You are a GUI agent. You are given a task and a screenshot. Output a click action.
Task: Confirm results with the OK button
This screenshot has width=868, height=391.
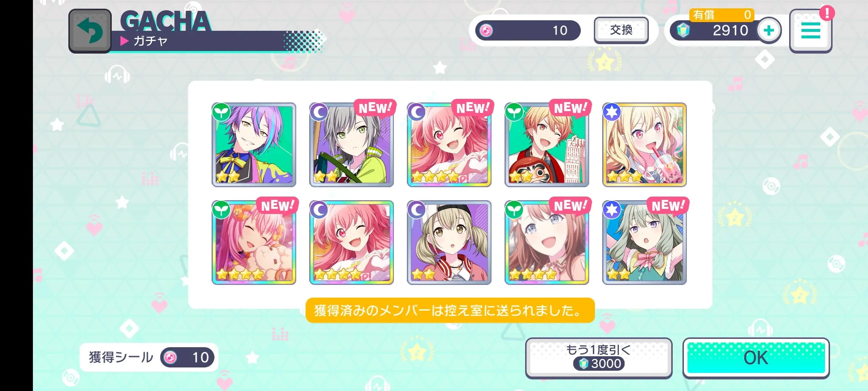tap(756, 358)
